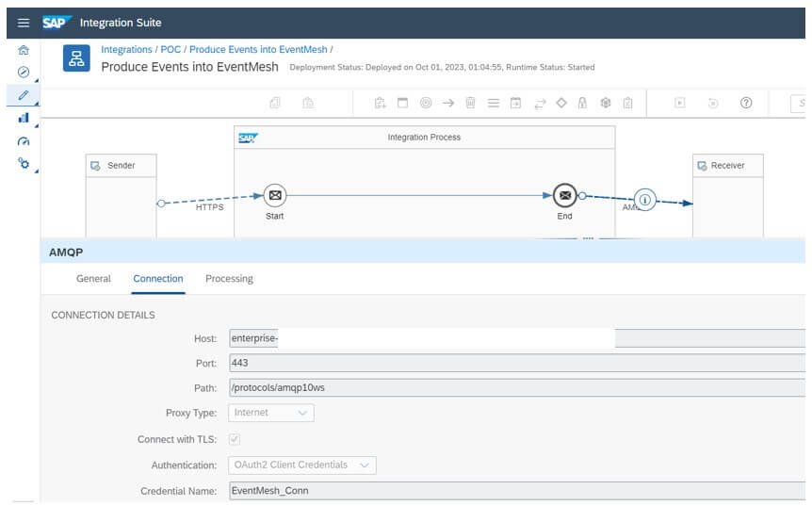812x506 pixels.
Task: Click the integration flow artifact icon
Action: click(76, 58)
